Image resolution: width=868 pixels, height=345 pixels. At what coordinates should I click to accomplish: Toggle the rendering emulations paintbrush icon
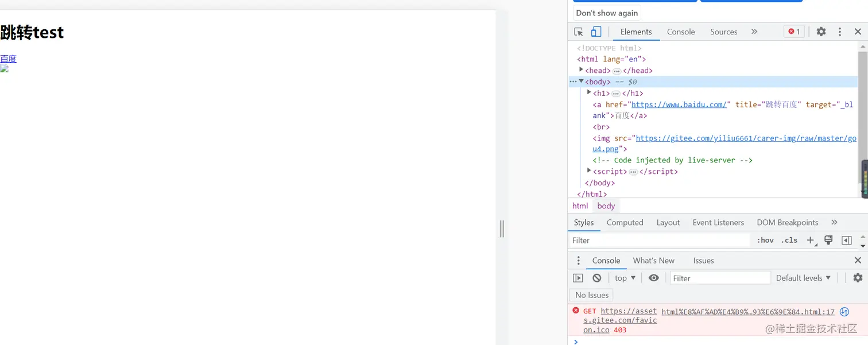point(828,240)
